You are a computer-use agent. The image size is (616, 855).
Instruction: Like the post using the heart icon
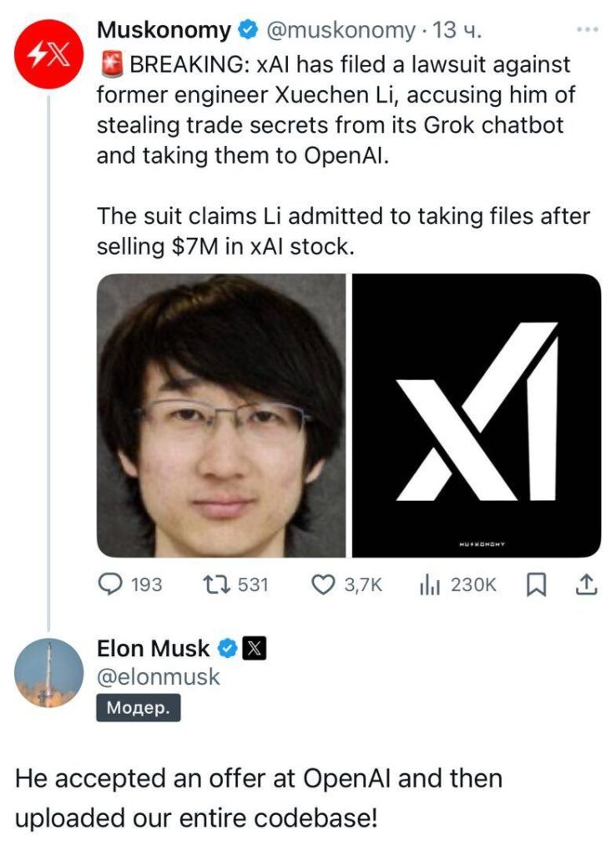322,585
